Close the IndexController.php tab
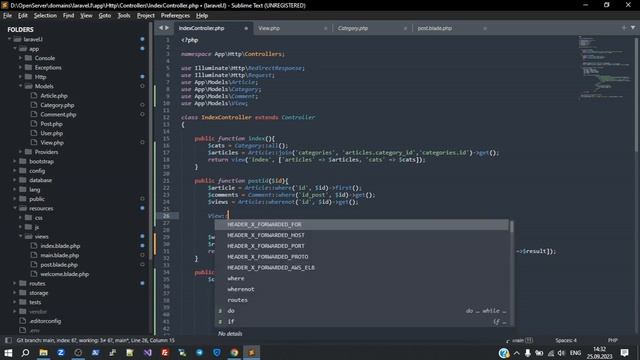 tap(246, 28)
